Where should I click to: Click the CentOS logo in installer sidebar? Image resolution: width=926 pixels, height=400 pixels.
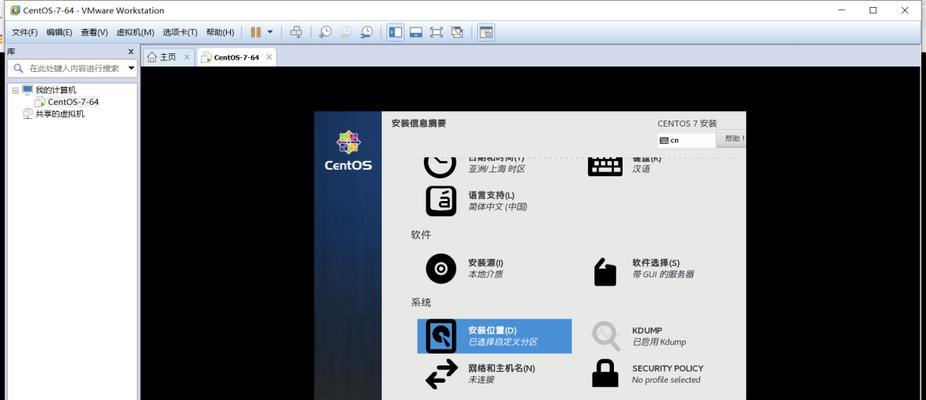pyautogui.click(x=348, y=151)
